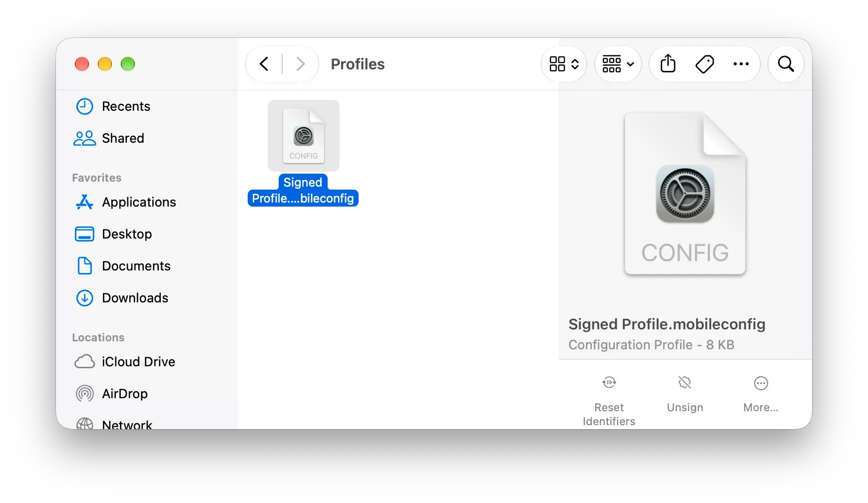The image size is (868, 503).
Task: Click the Signed Profile.mobileconfig preview title
Action: pyautogui.click(x=667, y=324)
